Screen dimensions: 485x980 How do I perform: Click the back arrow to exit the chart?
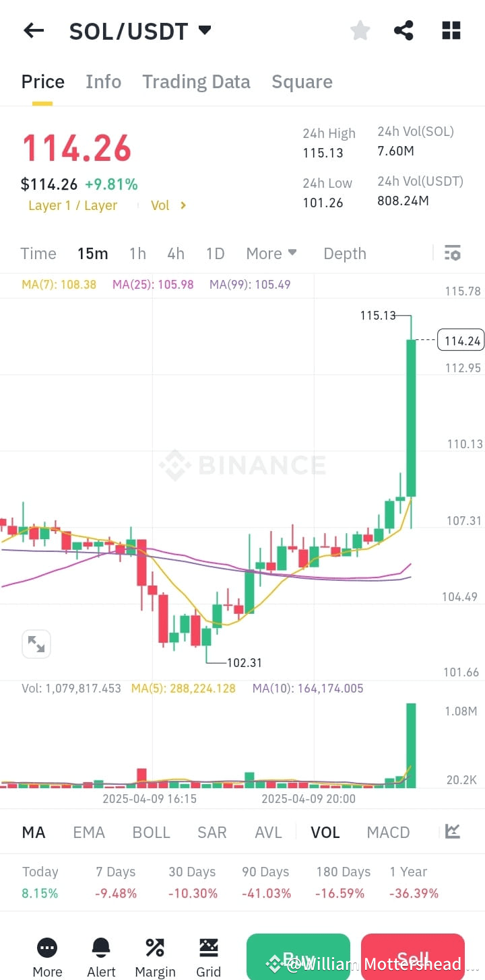pos(34,30)
